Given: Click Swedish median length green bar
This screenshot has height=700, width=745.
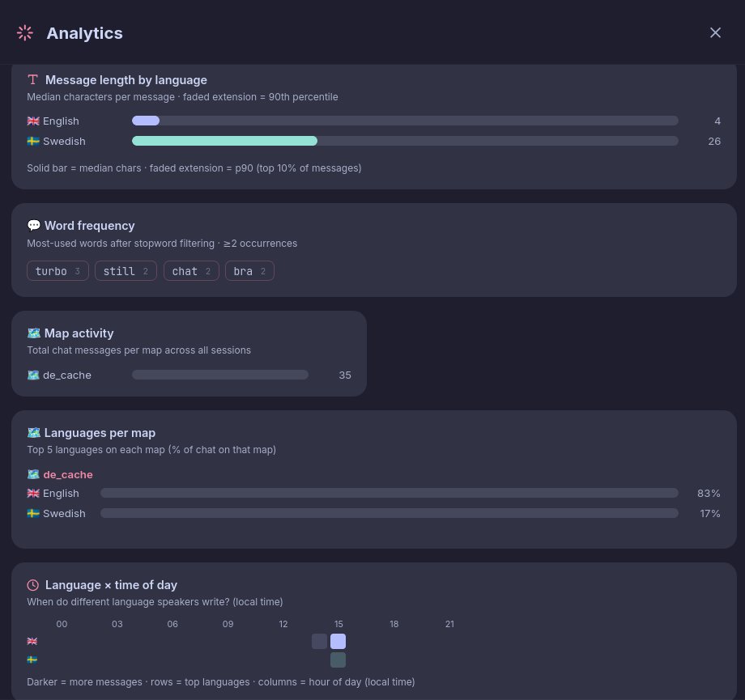Looking at the screenshot, I should (225, 141).
